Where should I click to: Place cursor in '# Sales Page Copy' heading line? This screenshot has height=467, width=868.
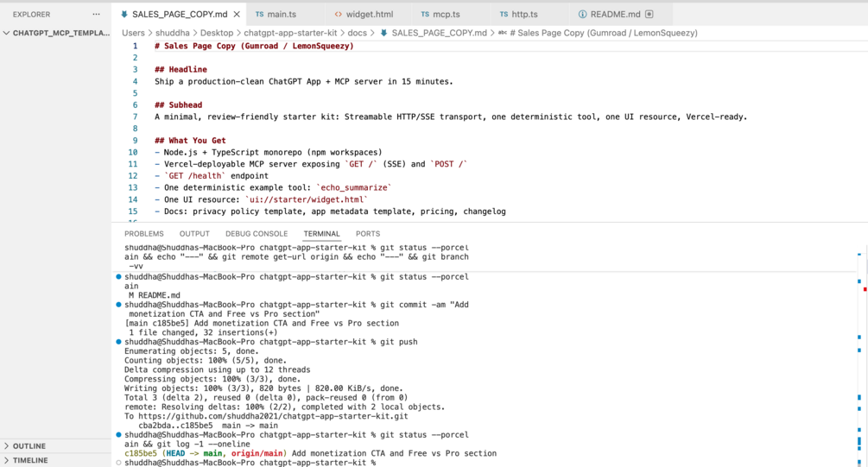[x=254, y=46]
